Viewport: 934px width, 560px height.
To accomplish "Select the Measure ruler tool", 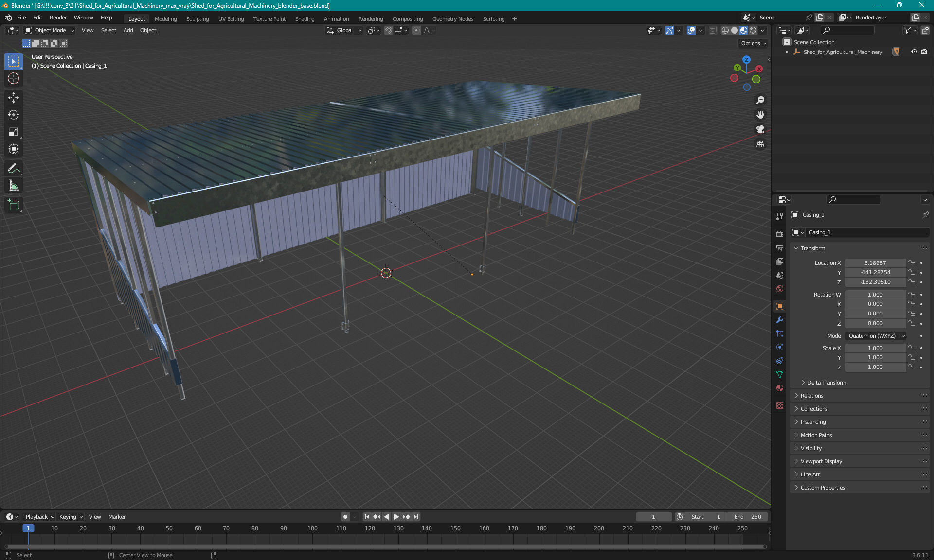I will point(14,186).
